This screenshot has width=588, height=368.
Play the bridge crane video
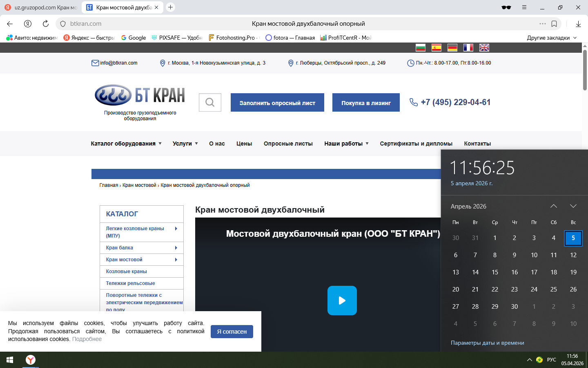coord(342,301)
